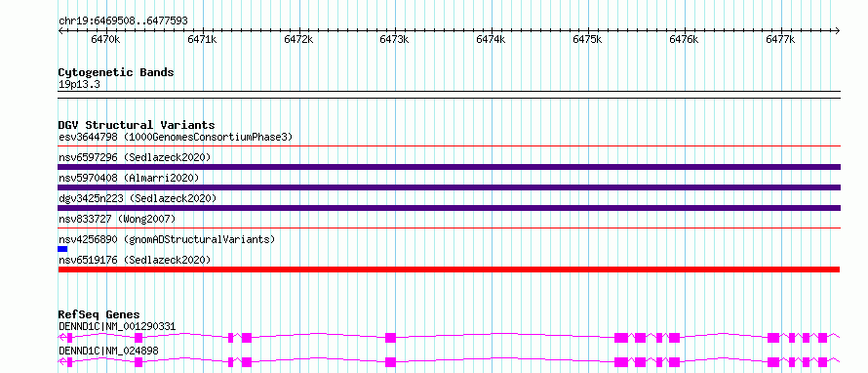Open the DENND1C|NM_024898 transcript label
The image size is (868, 373).
click(108, 351)
